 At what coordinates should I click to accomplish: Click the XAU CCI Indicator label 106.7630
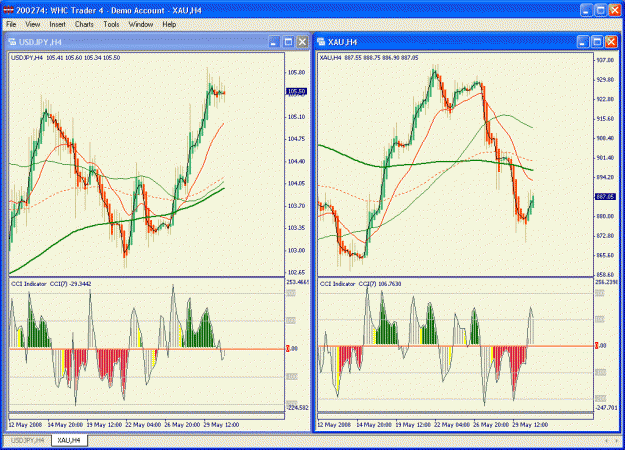point(360,284)
